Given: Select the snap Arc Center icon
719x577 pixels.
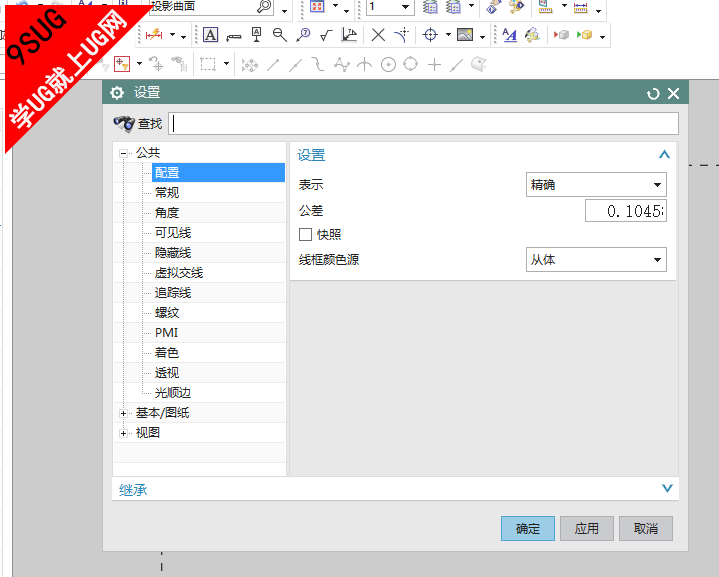Looking at the screenshot, I should tap(388, 65).
